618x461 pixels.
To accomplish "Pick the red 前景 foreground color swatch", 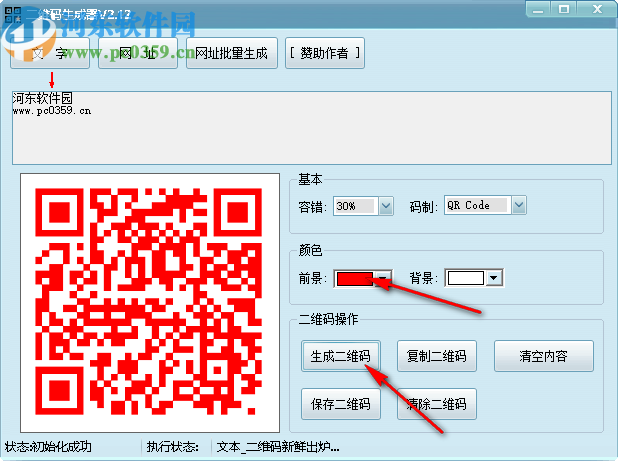I will [x=355, y=279].
